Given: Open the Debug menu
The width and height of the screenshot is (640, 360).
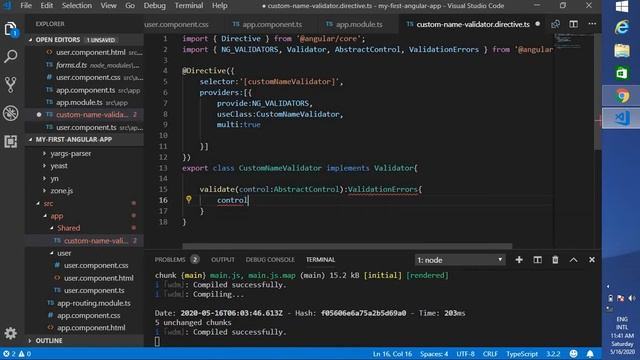Looking at the screenshot, I should (154, 6).
